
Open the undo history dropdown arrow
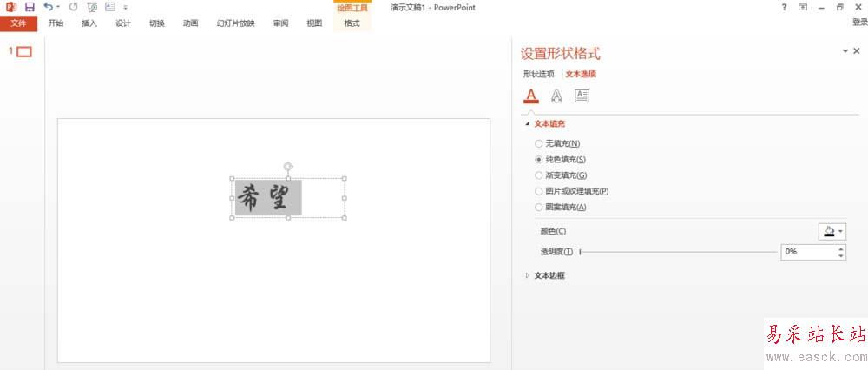pyautogui.click(x=58, y=7)
